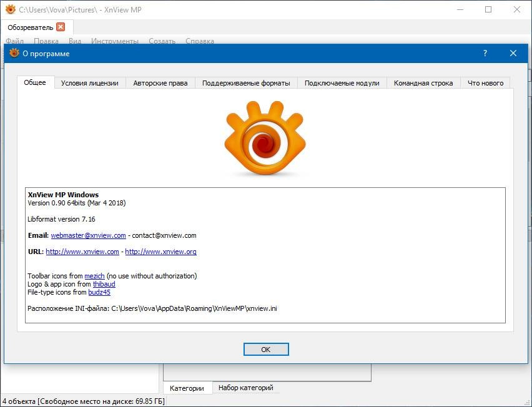This screenshot has height=407, width=532.
Task: Click the contact@xnview.com text
Action: coord(164,235)
